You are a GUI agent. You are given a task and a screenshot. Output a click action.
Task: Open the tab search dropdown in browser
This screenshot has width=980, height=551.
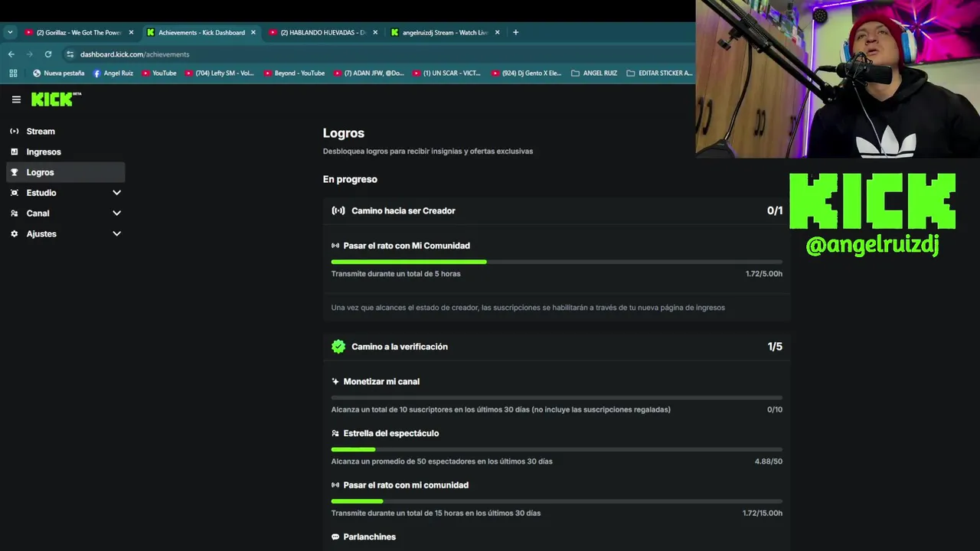pos(10,32)
